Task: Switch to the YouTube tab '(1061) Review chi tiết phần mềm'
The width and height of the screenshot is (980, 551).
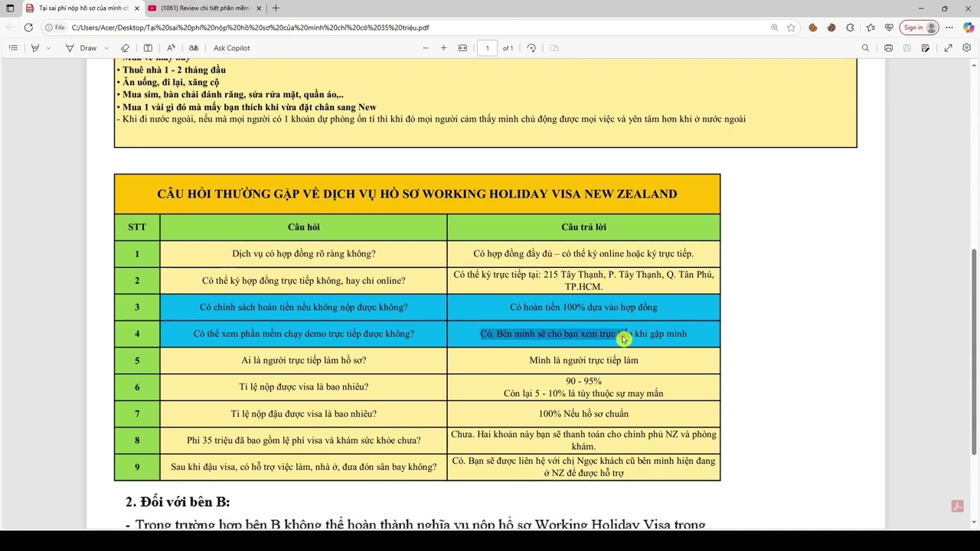Action: tap(204, 8)
